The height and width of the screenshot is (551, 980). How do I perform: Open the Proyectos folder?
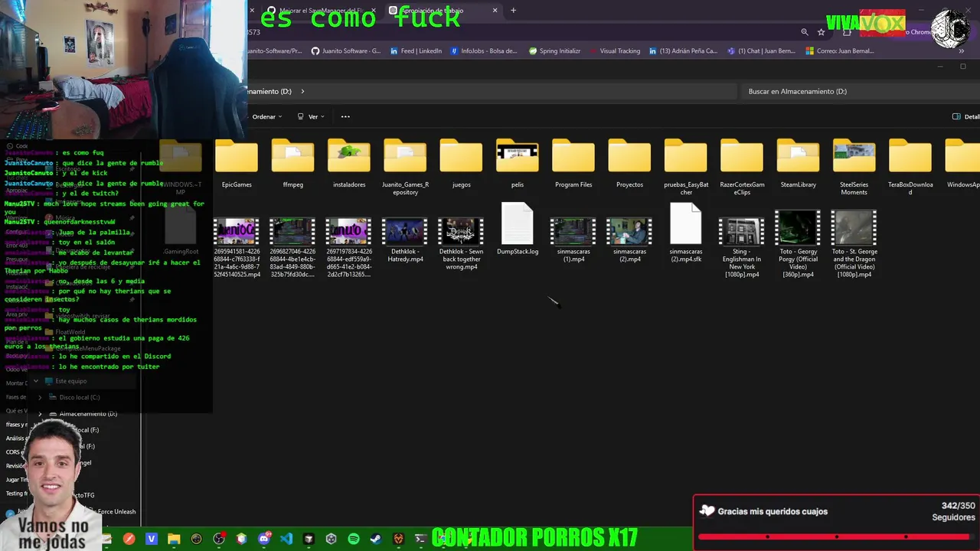(x=629, y=162)
